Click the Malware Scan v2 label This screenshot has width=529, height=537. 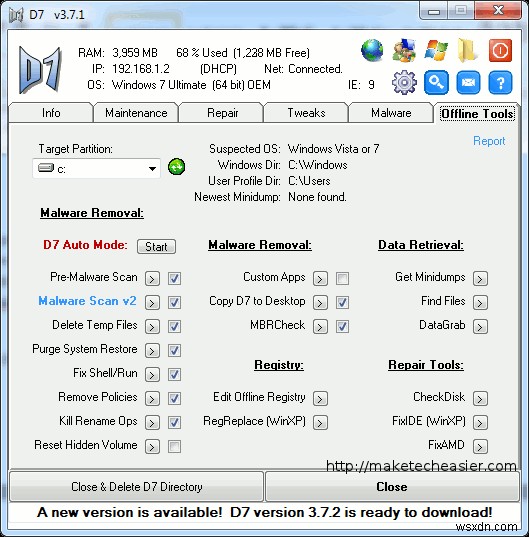[x=87, y=301]
